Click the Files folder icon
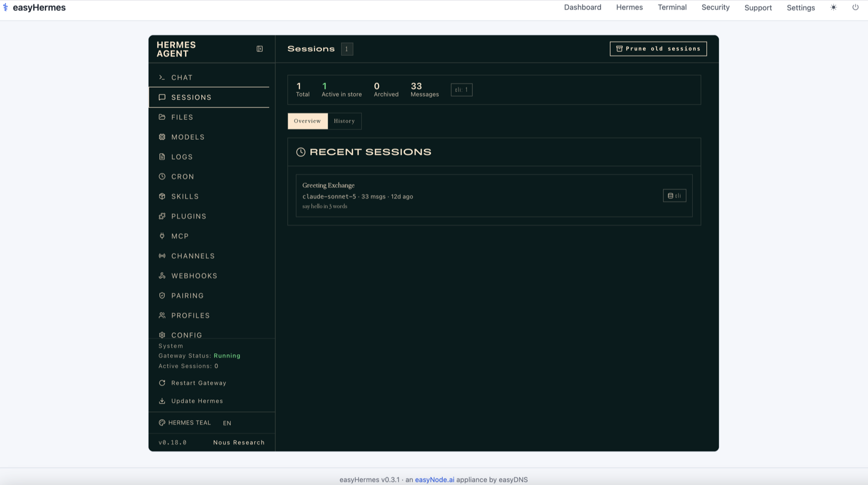The image size is (868, 485). tap(162, 117)
